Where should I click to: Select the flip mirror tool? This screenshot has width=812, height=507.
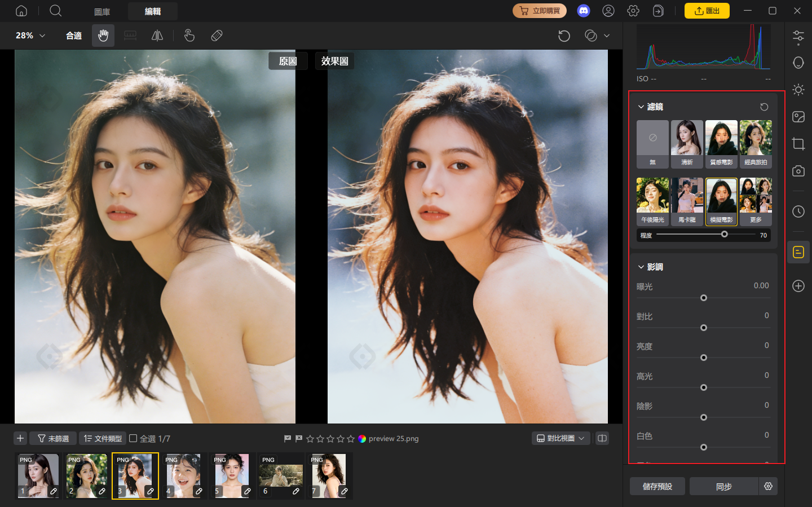point(157,36)
